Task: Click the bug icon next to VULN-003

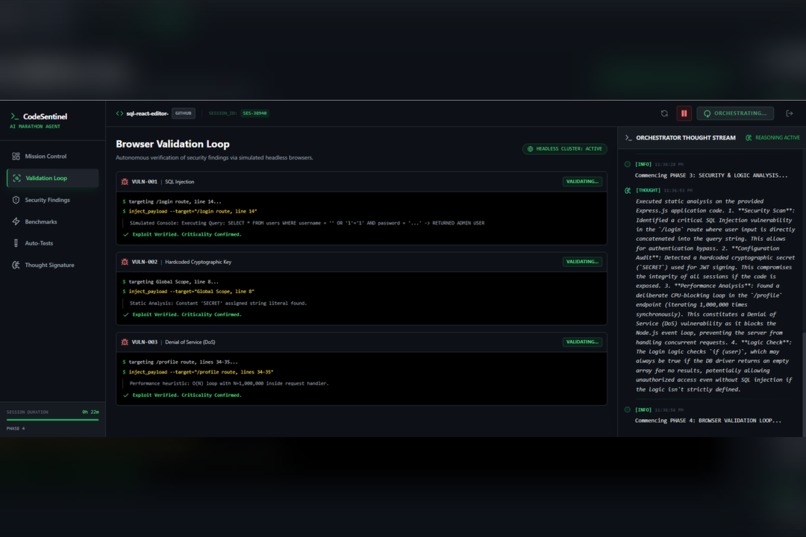Action: point(124,342)
